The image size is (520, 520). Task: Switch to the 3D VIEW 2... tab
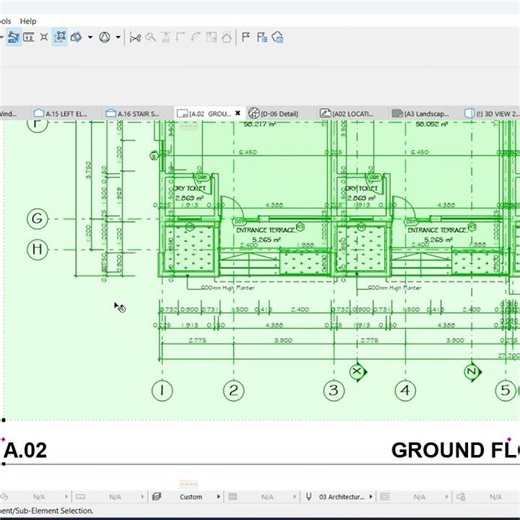click(492, 114)
